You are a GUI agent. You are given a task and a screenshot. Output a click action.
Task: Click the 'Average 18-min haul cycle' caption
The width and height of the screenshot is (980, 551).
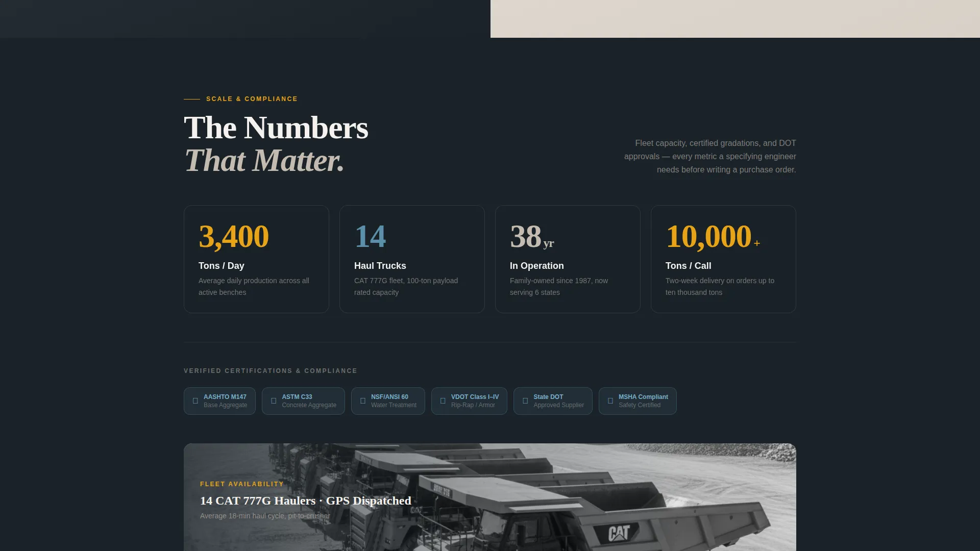click(265, 516)
